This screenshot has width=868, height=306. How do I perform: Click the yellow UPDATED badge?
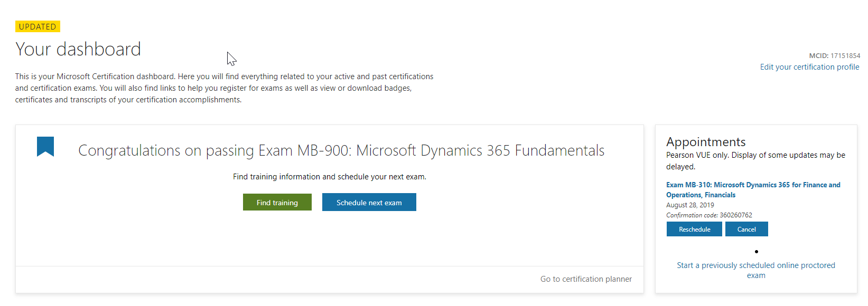click(38, 26)
